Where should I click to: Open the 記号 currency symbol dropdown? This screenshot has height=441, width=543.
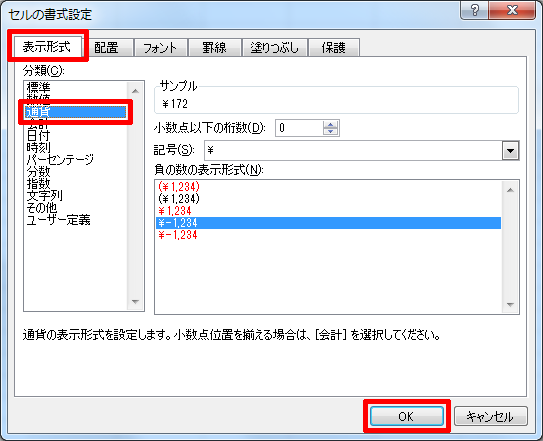click(510, 151)
